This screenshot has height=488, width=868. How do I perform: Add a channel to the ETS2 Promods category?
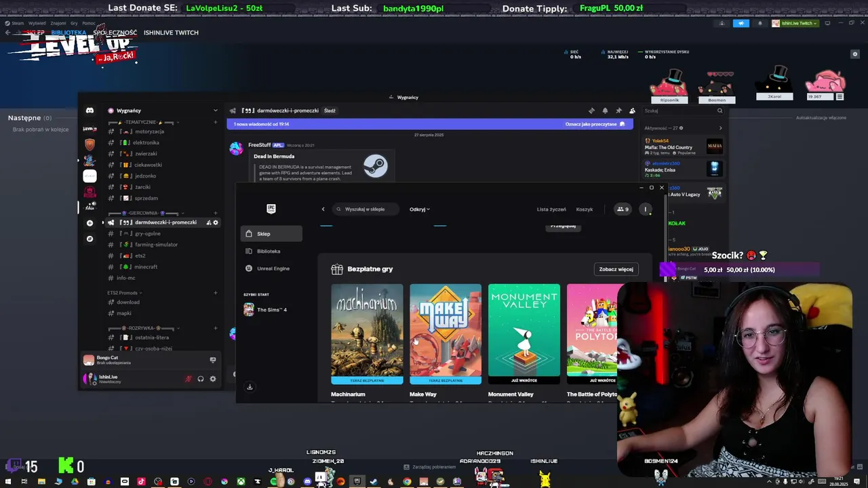(x=216, y=293)
